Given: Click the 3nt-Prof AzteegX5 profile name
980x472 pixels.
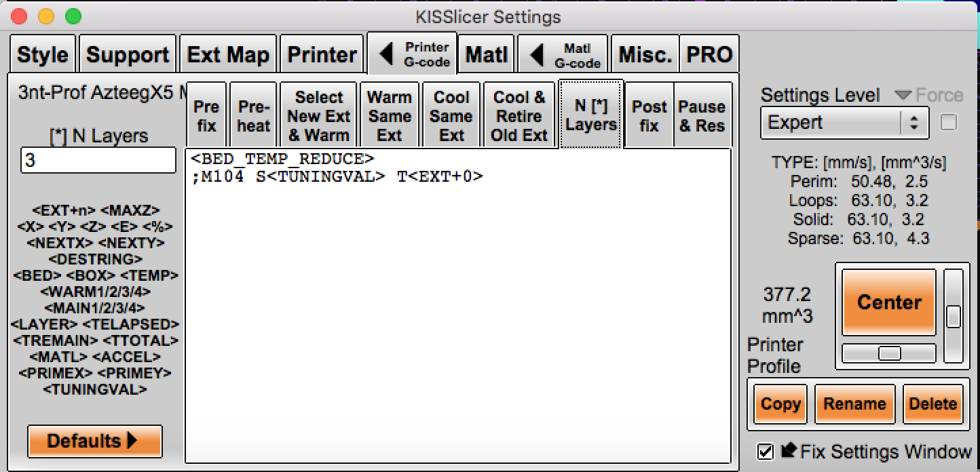Looking at the screenshot, I should [102, 92].
